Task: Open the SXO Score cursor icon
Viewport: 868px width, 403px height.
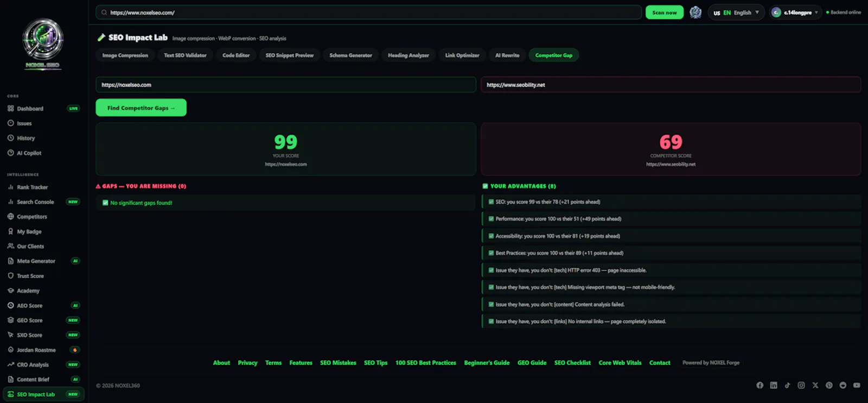Action: click(x=10, y=335)
